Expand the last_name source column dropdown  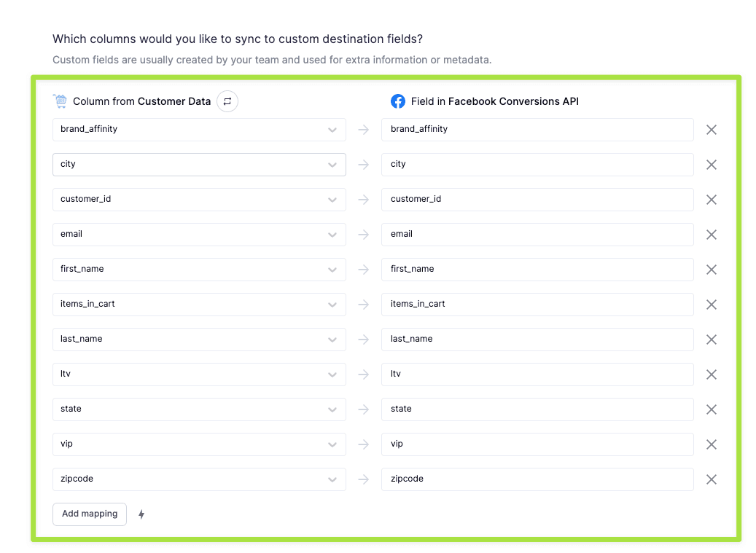coord(199,340)
